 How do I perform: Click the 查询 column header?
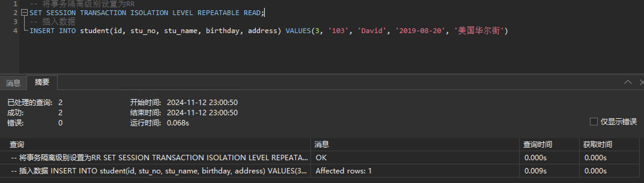click(17, 145)
